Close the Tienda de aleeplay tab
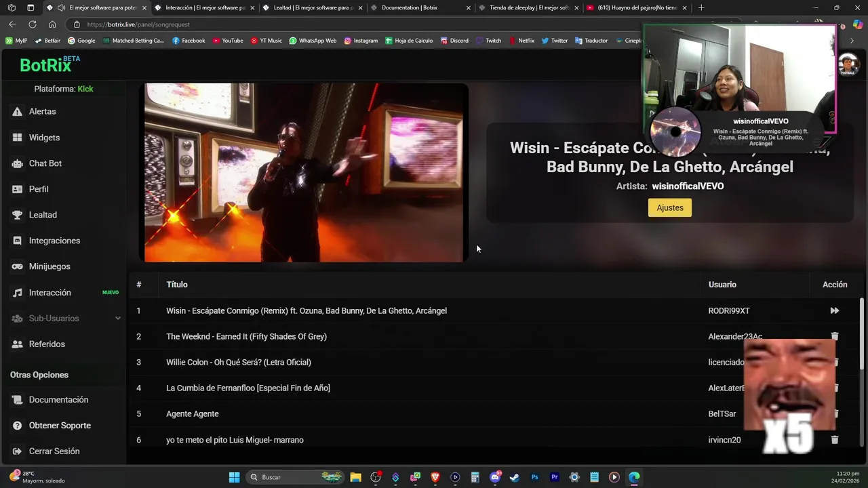The height and width of the screenshot is (488, 868). [x=576, y=7]
